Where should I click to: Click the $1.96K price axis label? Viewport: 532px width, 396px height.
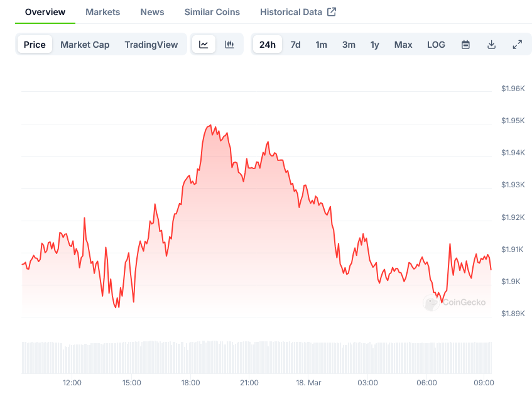coord(513,89)
